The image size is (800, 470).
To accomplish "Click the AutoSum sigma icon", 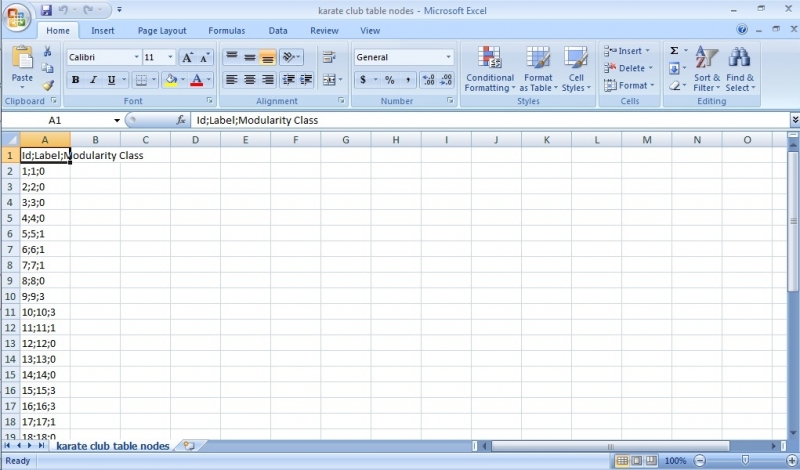I will pos(674,51).
